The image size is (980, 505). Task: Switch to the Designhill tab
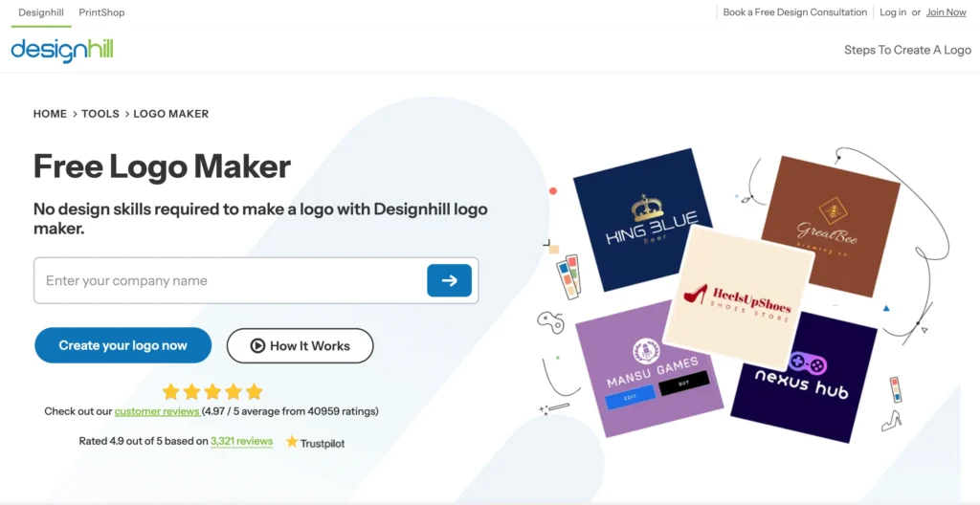click(41, 12)
